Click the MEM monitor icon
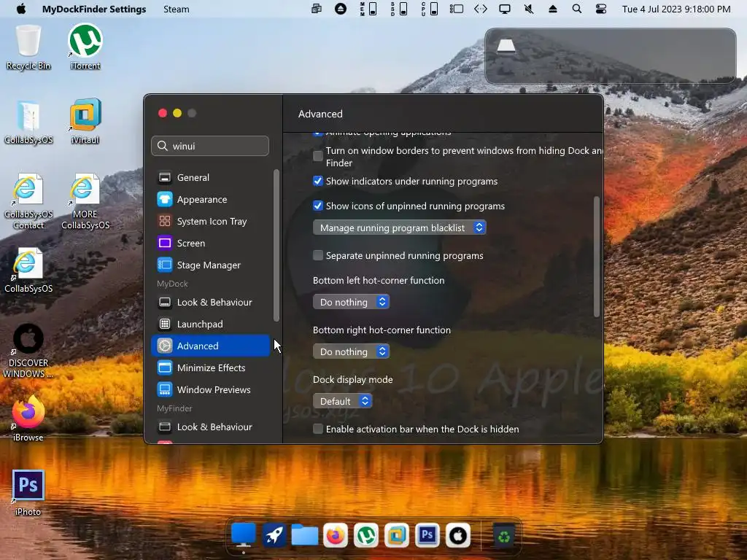 click(368, 9)
